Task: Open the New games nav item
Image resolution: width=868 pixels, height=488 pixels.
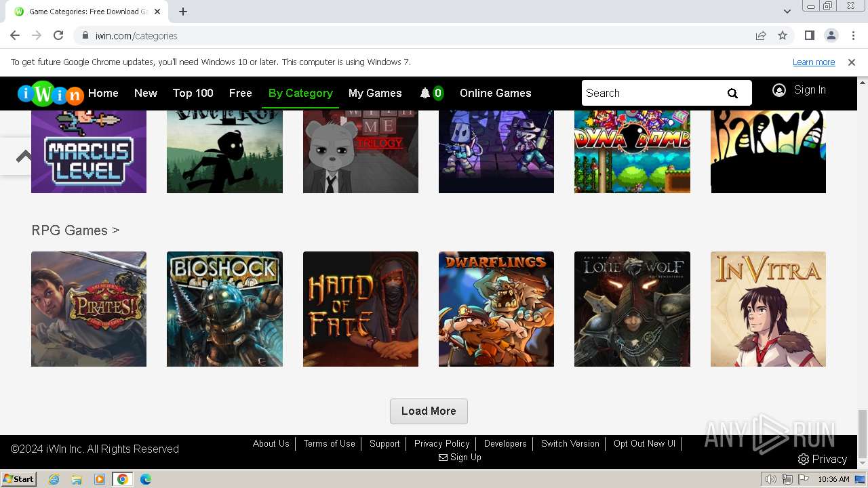Action: tap(146, 94)
